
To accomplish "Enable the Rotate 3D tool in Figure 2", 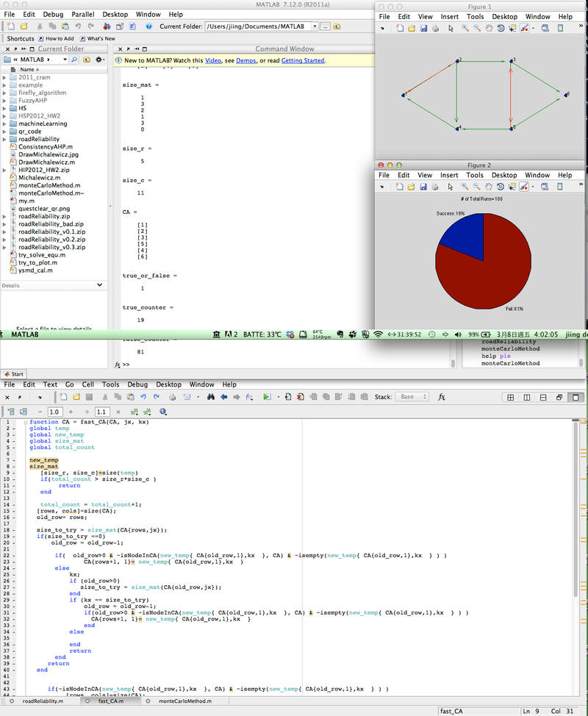I will pyautogui.click(x=499, y=187).
